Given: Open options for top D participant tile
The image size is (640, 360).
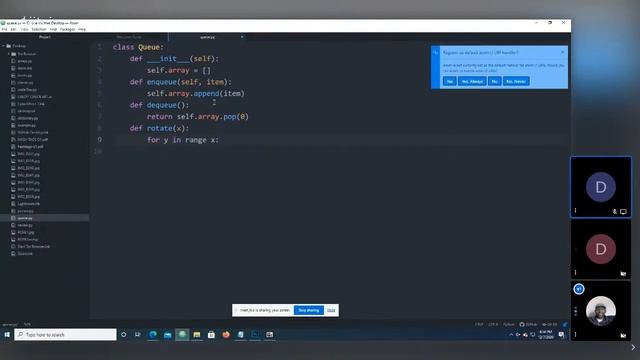Looking at the screenshot, I should coord(576,211).
